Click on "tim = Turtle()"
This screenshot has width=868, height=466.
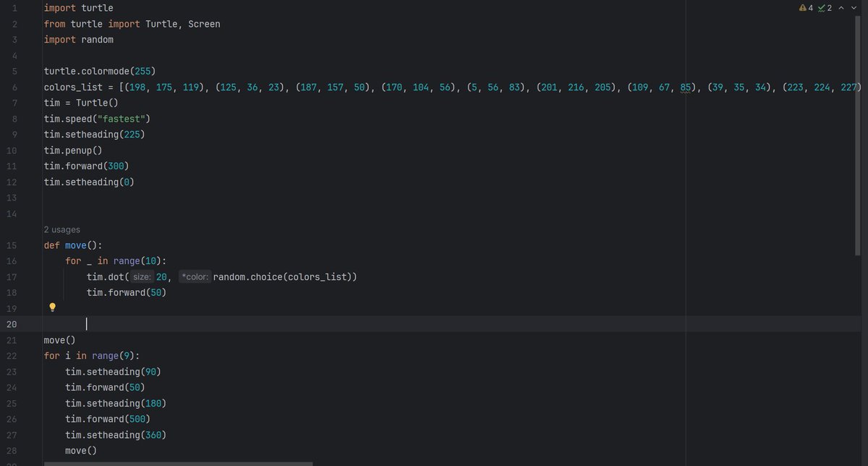click(x=81, y=103)
